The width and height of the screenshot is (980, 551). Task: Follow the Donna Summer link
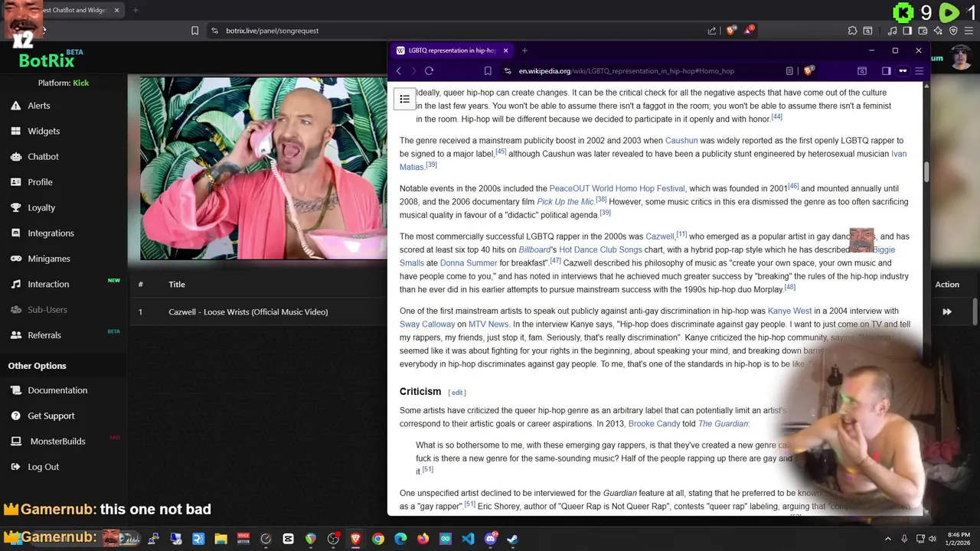pyautogui.click(x=469, y=263)
